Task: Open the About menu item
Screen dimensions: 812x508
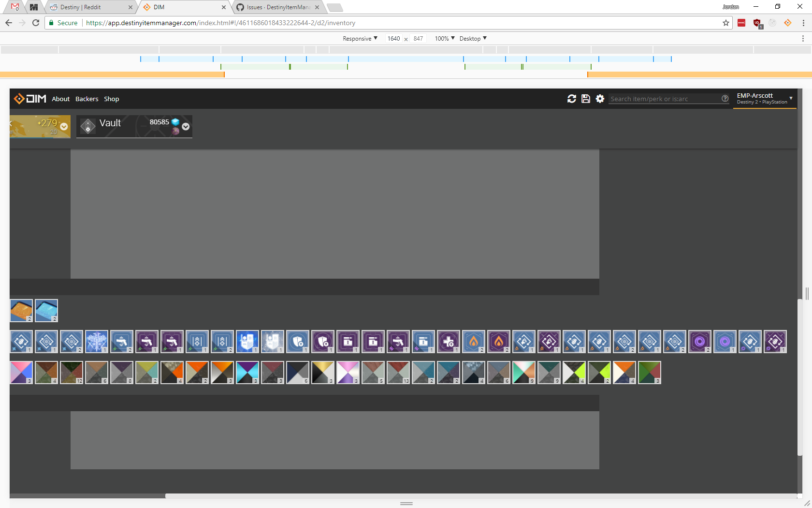Action: (x=61, y=99)
